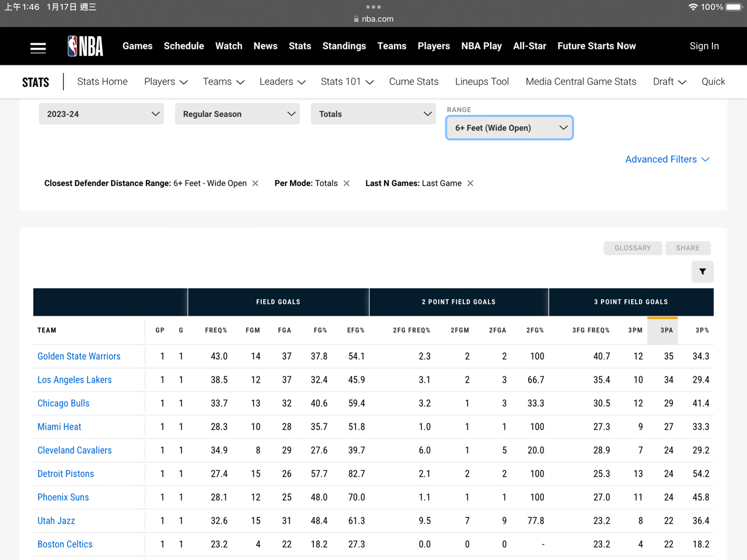Sort table by 3P% column
The image size is (747, 560).
tap(702, 330)
